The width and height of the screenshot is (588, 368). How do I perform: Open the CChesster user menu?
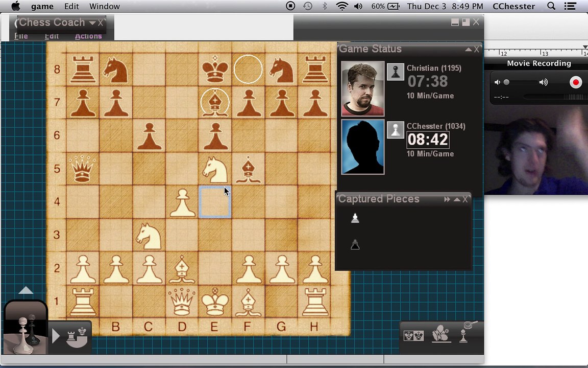[x=513, y=6]
